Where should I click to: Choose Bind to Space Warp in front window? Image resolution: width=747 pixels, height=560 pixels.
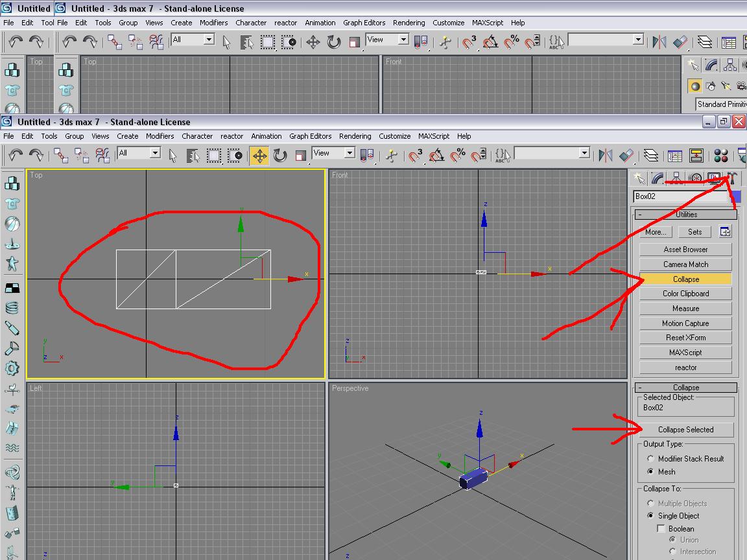point(102,156)
